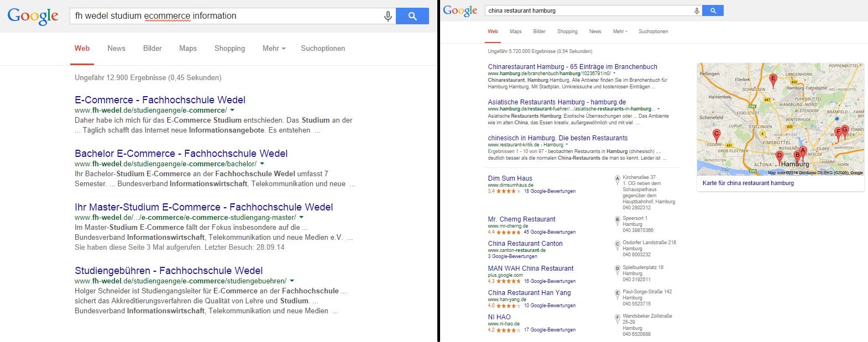Open the dropdown arrow beside the studiengebuehren/ URL
The width and height of the screenshot is (868, 342).
292,281
